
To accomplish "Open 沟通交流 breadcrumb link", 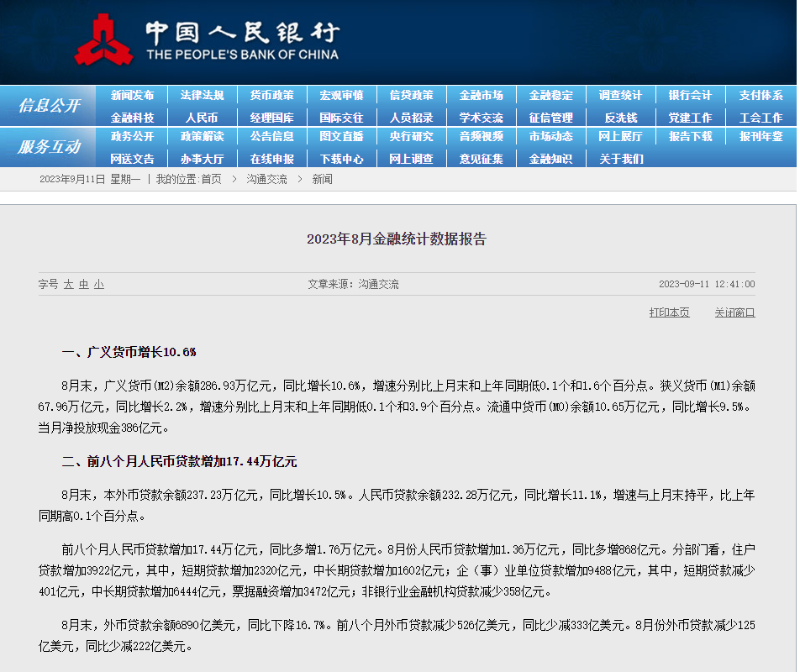I will [x=267, y=180].
